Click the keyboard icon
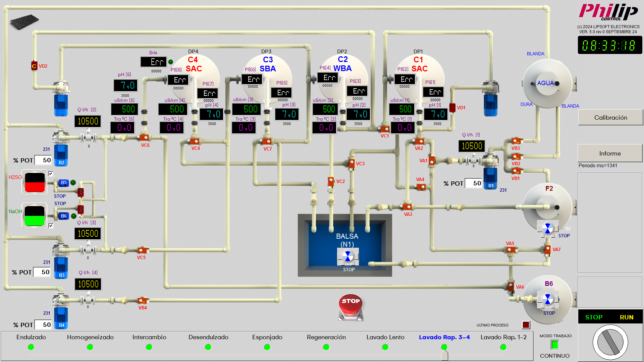 [x=24, y=21]
